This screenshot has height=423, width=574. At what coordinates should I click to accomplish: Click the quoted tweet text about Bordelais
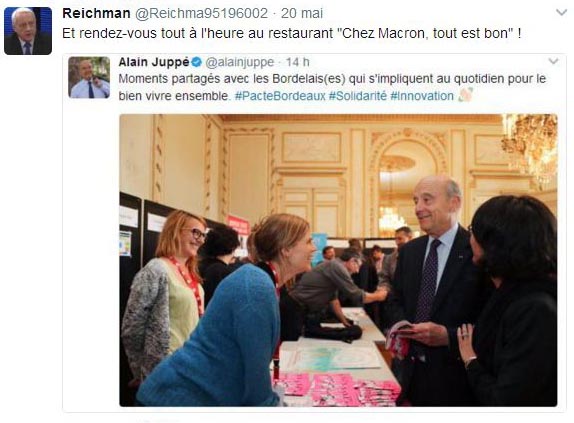click(x=332, y=87)
